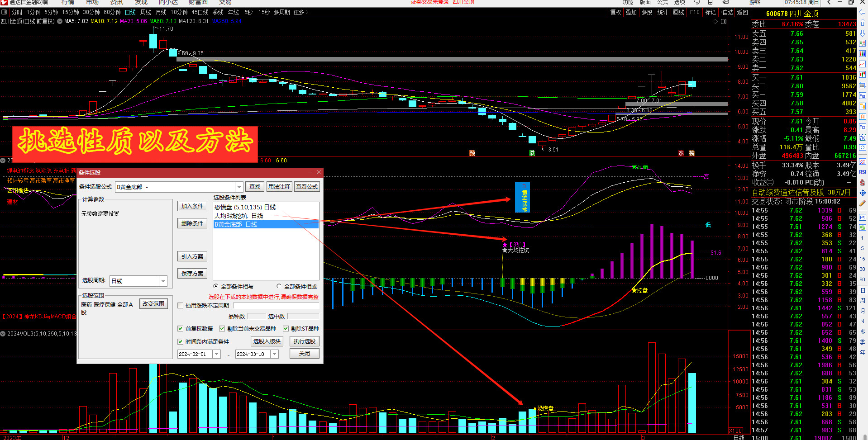Click the square maximize icon on price chart
The width and height of the screenshot is (868, 440).
[724, 21]
